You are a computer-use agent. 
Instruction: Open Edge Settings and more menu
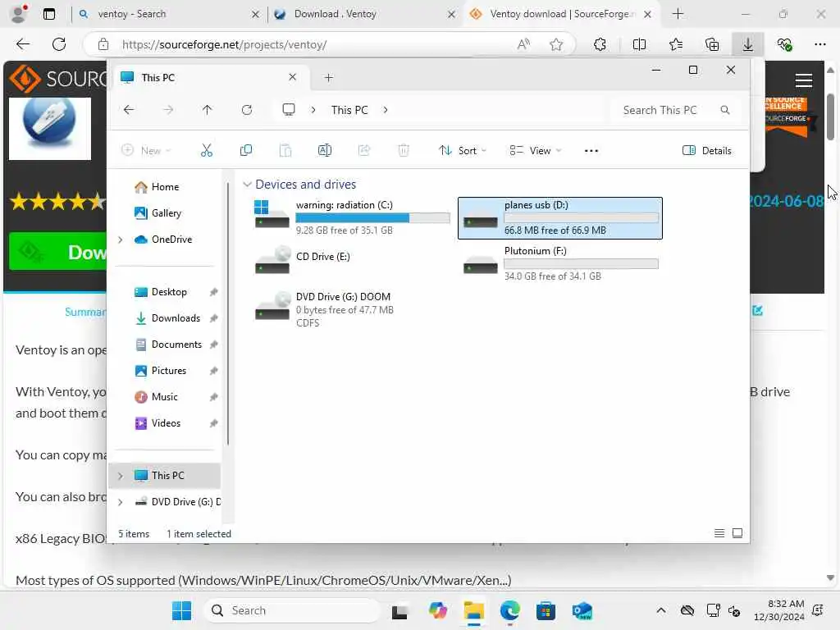[820, 44]
